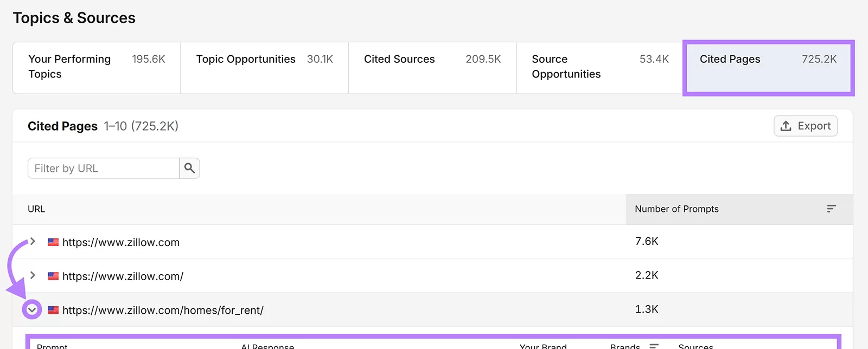Screen dimensions: 868x349
Task: Collapse the zillow.com/homes/for_rent/ row
Action: (x=32, y=309)
